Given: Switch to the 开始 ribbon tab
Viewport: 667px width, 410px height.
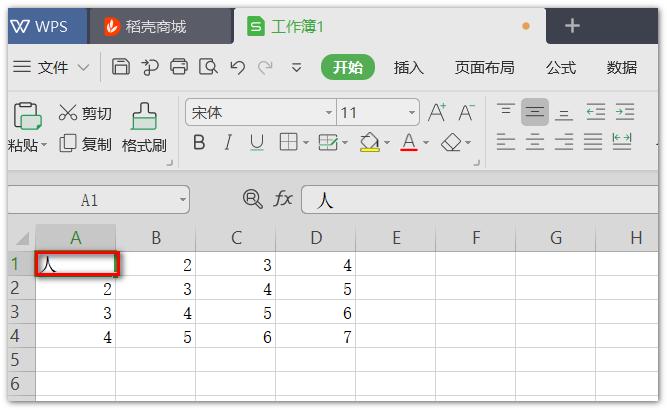Looking at the screenshot, I should tap(348, 67).
